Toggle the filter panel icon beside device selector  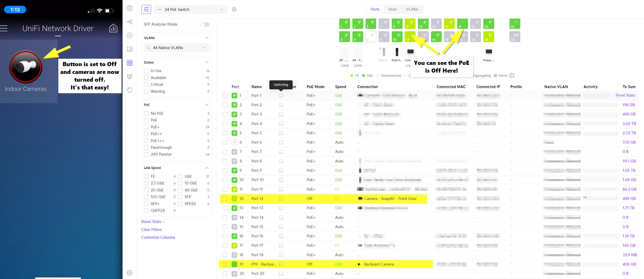(x=146, y=9)
